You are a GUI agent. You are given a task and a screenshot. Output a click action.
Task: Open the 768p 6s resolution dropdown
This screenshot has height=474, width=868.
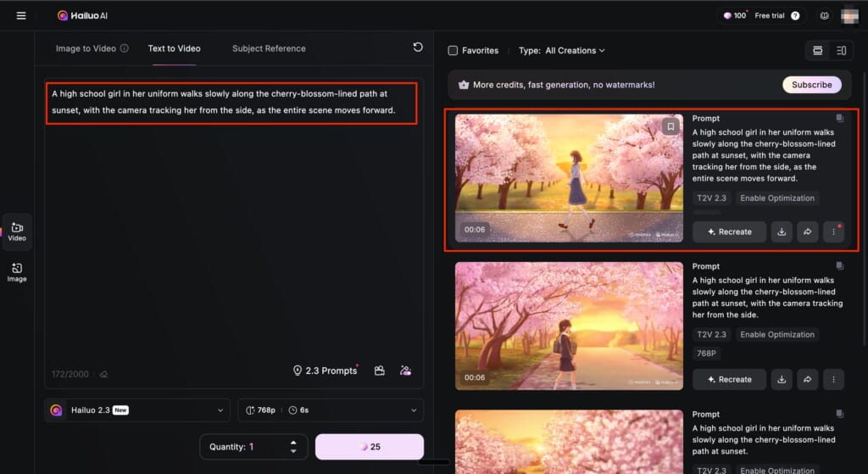click(x=331, y=410)
